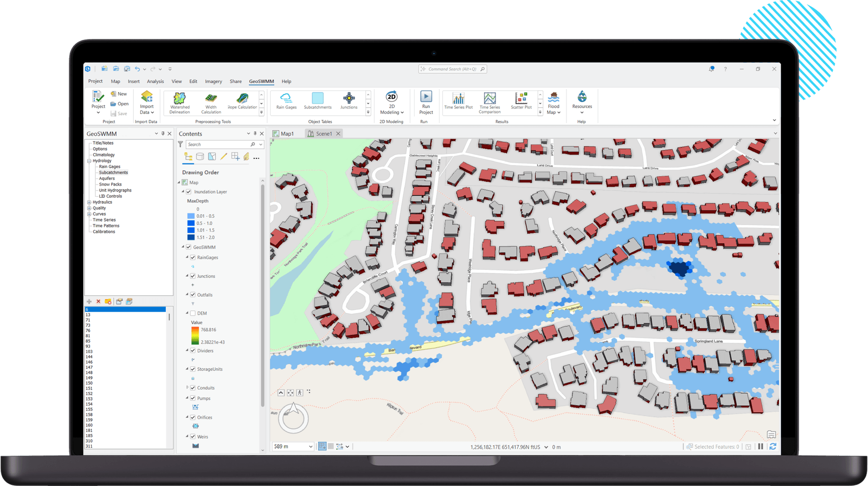The width and height of the screenshot is (868, 486).
Task: Select the Watershed Delineation tool
Action: [x=179, y=103]
